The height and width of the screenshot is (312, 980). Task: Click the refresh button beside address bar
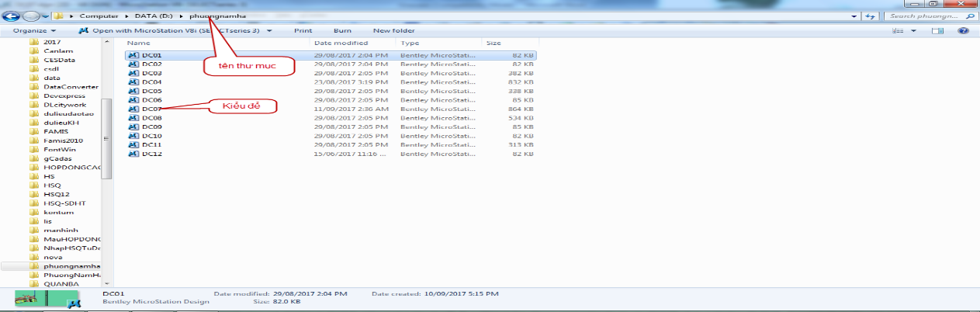pos(872,16)
